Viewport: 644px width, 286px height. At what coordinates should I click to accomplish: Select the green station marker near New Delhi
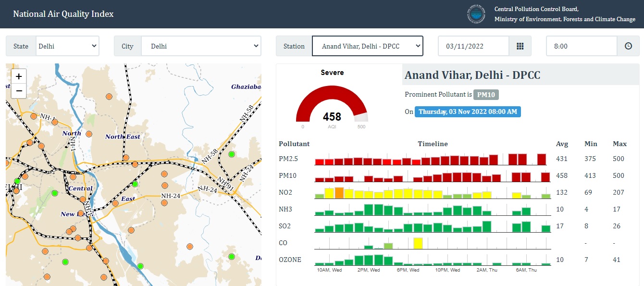tap(55, 193)
